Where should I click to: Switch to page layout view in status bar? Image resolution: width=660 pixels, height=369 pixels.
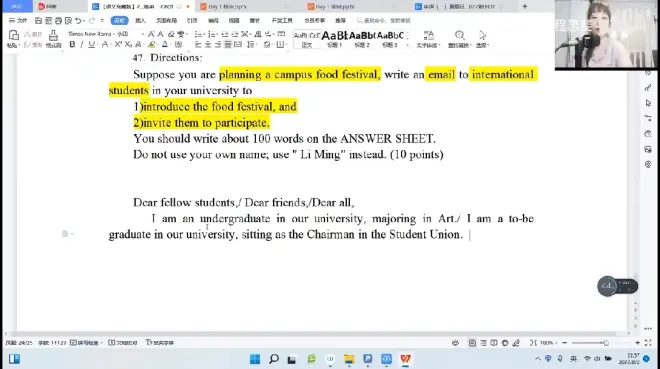click(472, 343)
